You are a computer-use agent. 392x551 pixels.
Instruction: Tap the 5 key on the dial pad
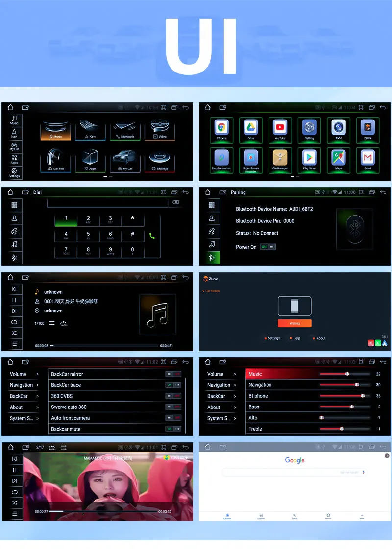88,235
